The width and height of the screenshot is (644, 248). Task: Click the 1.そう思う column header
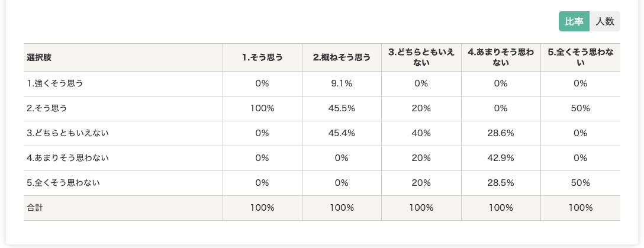tap(262, 57)
